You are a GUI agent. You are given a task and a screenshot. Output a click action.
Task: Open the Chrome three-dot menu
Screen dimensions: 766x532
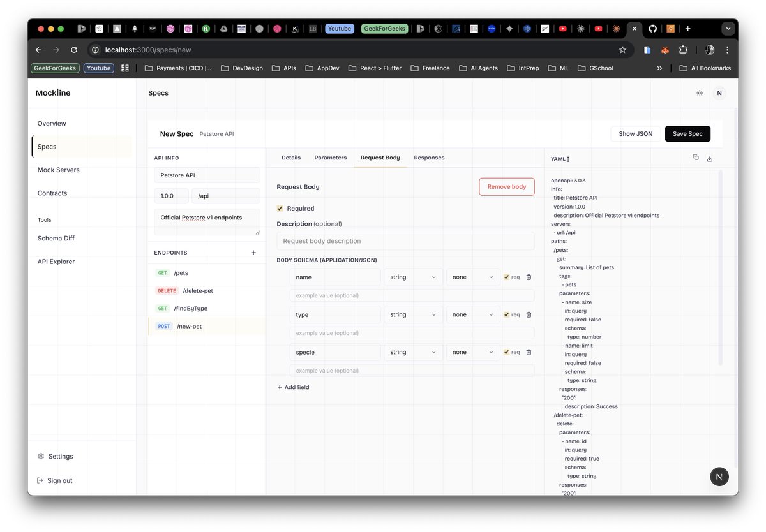tap(727, 50)
